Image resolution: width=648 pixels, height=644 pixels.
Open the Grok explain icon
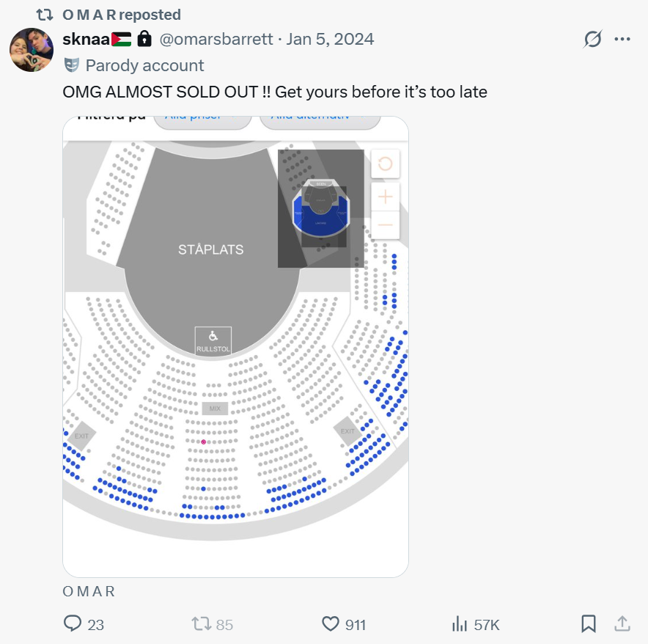(x=592, y=39)
